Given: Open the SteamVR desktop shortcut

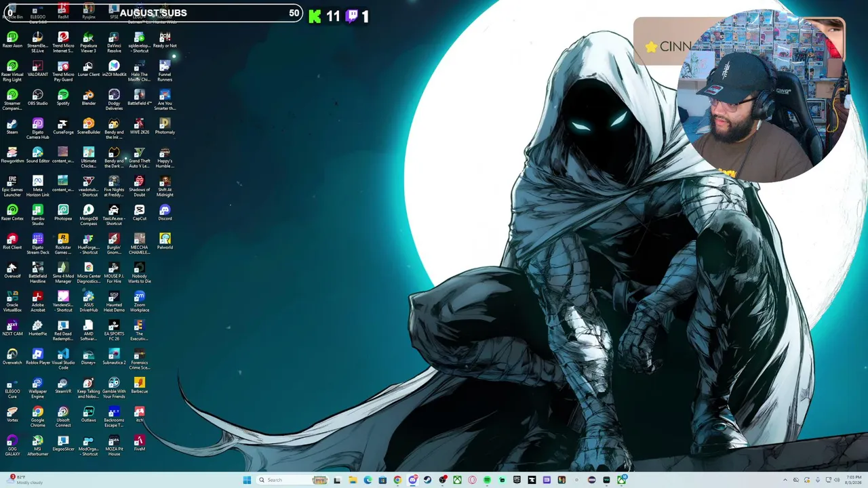Looking at the screenshot, I should point(63,386).
